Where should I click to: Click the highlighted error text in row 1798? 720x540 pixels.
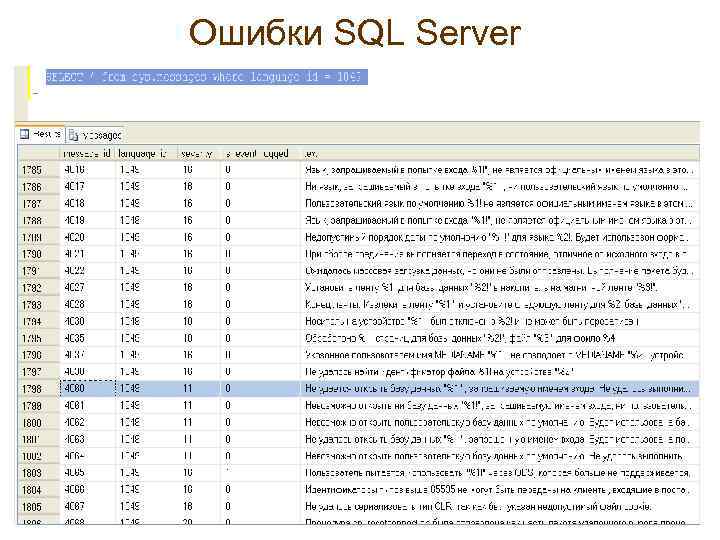(499, 388)
